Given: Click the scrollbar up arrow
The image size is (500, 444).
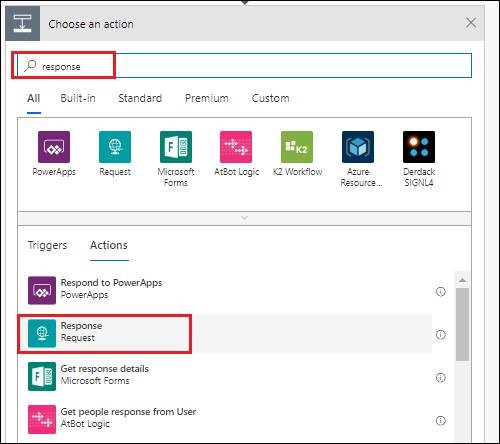Looking at the screenshot, I should click(x=462, y=280).
